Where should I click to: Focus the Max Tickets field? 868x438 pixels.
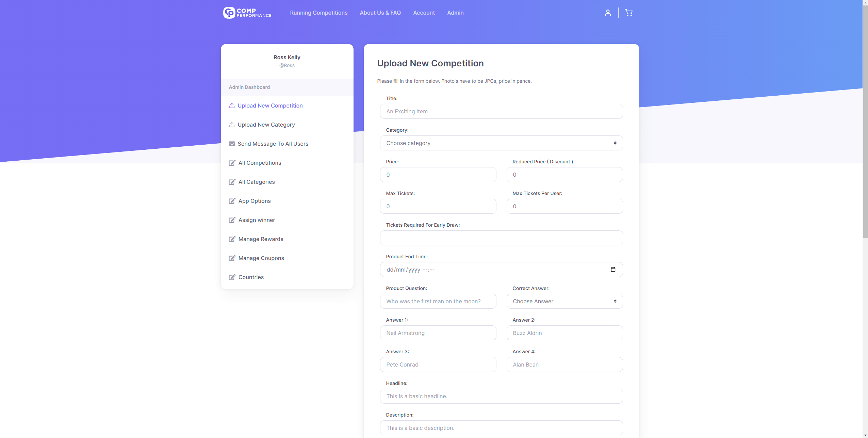point(438,206)
